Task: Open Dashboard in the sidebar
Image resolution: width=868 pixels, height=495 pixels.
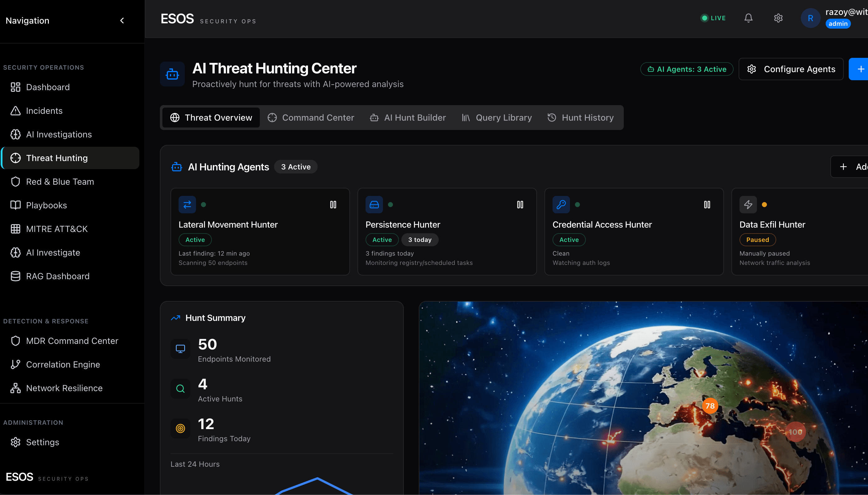Action: (x=70, y=87)
